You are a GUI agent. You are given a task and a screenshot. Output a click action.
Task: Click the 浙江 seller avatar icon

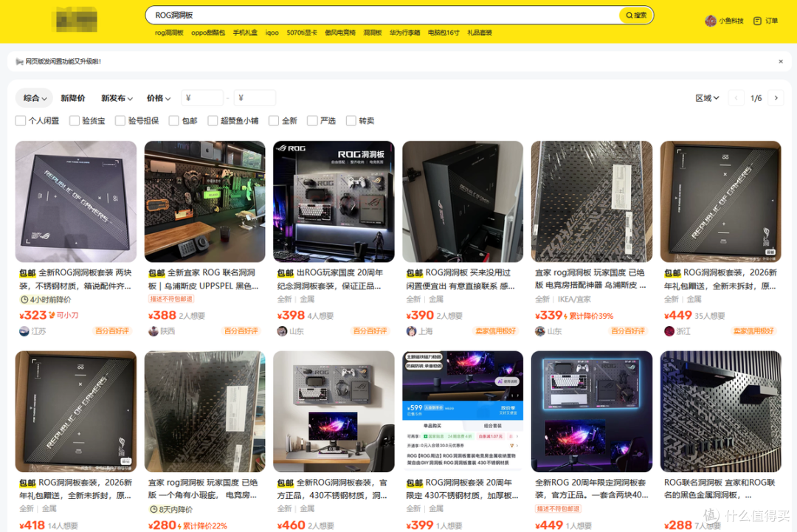669,331
